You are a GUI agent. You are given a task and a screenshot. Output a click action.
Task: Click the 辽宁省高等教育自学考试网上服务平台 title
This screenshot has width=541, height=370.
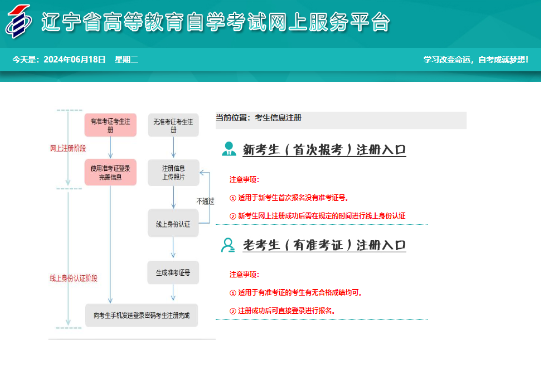(x=216, y=22)
